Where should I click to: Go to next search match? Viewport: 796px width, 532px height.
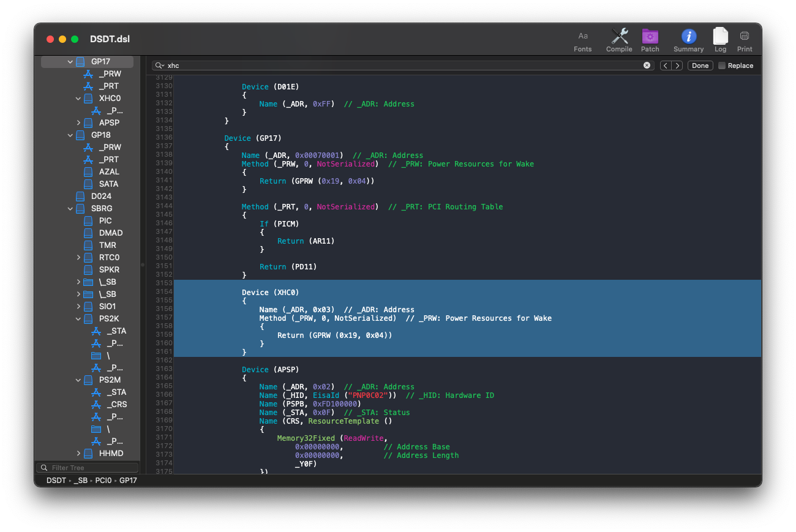pyautogui.click(x=677, y=66)
